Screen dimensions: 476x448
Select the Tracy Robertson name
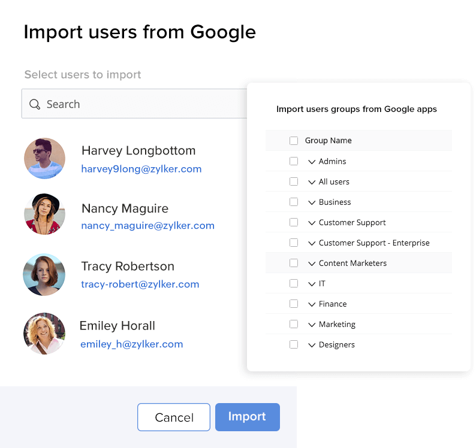click(128, 267)
